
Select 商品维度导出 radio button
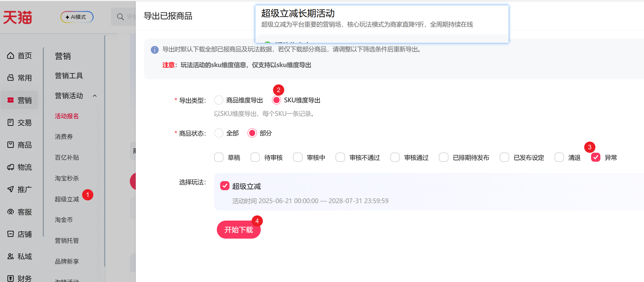tap(219, 100)
